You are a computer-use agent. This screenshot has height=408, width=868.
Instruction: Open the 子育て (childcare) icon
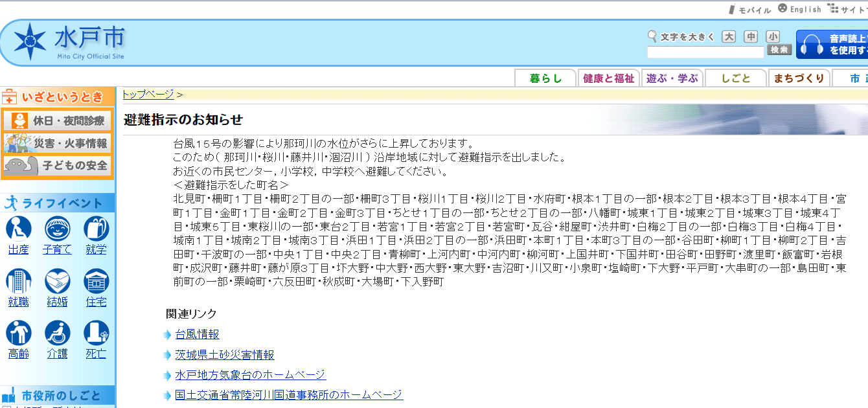coord(57,229)
